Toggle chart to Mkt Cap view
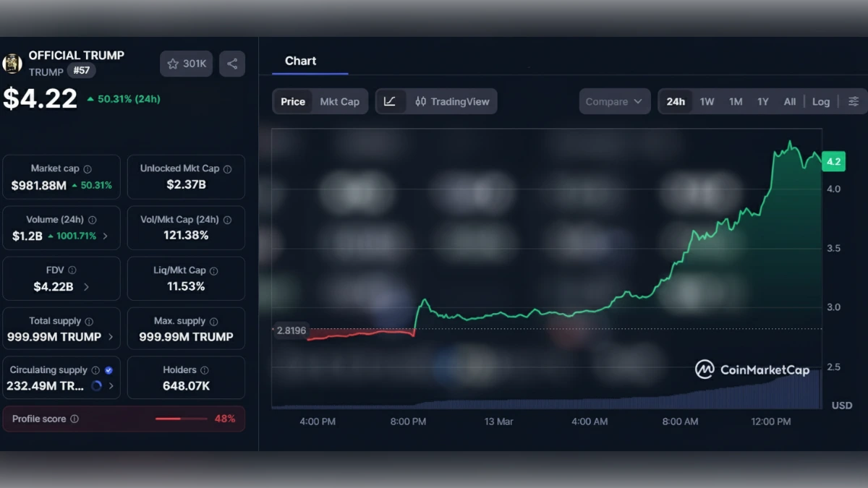The width and height of the screenshot is (868, 488). tap(340, 101)
